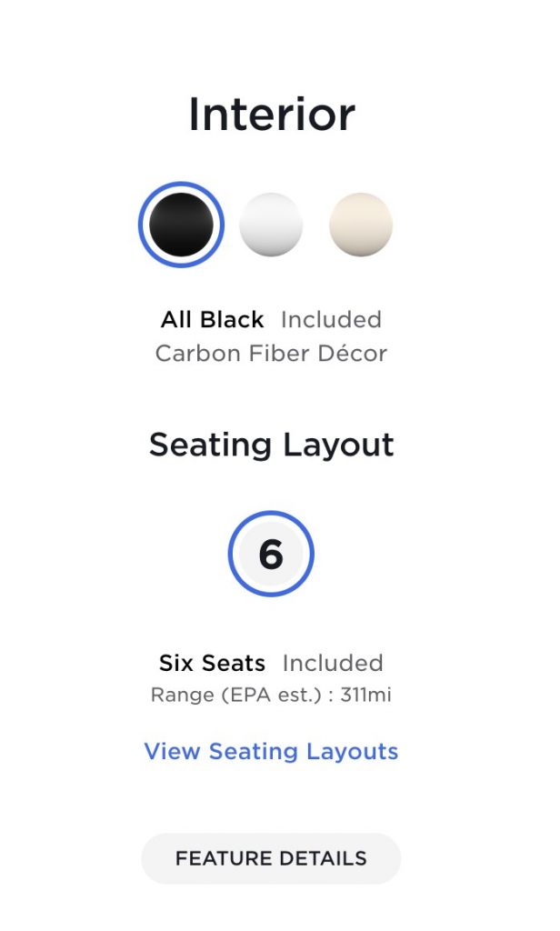Click the FEATURE DETAILS button
The width and height of the screenshot is (560, 931).
coord(271,858)
